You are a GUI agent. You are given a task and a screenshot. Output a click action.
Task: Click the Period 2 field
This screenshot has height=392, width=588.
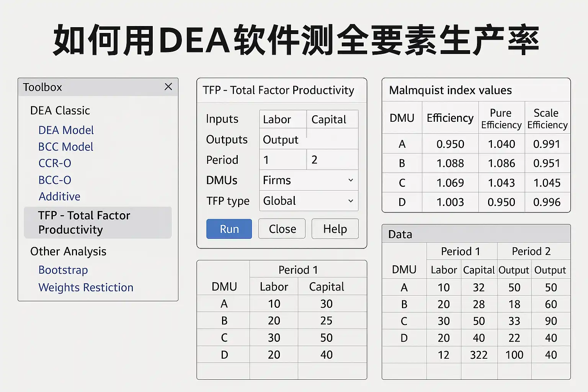click(332, 160)
